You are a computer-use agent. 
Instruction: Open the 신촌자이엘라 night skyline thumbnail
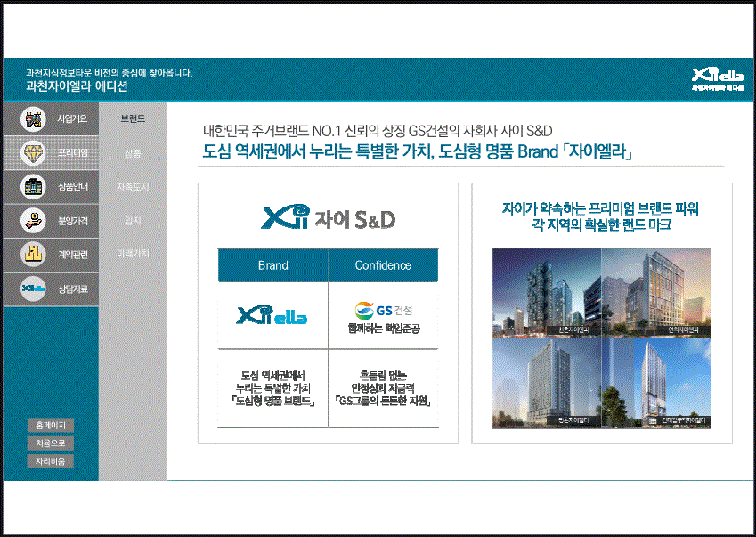(547, 293)
